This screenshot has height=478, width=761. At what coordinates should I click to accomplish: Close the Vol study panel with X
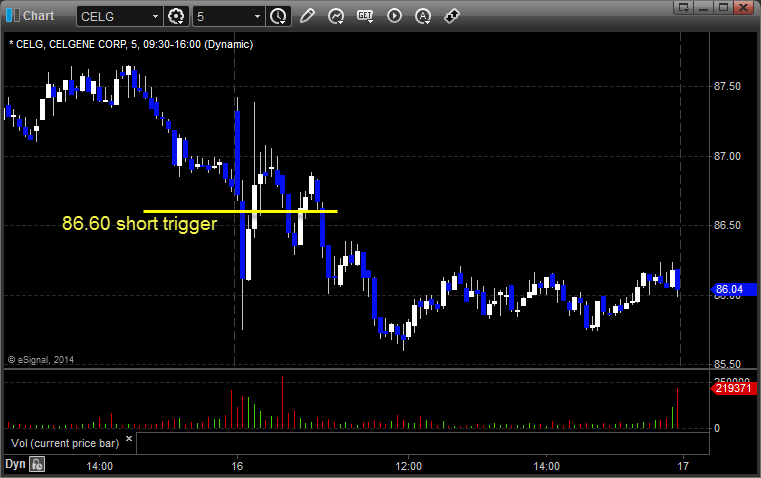[x=129, y=439]
